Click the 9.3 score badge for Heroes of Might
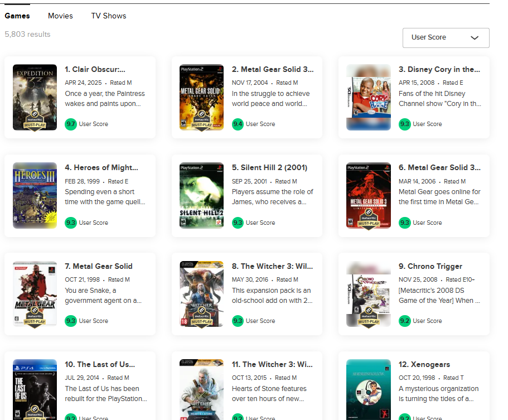This screenshot has height=420, width=508. pyautogui.click(x=71, y=223)
